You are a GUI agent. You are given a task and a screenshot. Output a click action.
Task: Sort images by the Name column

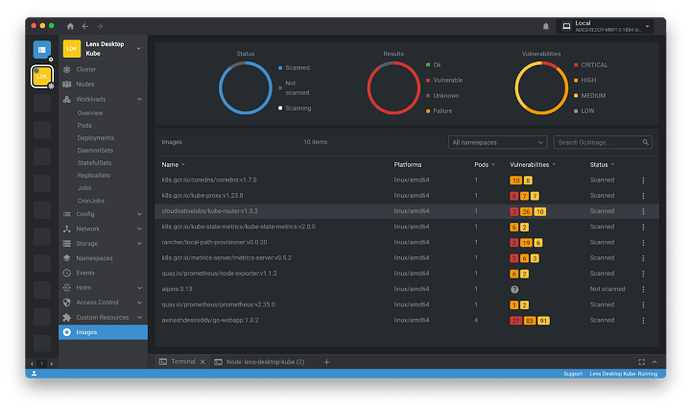coord(170,164)
